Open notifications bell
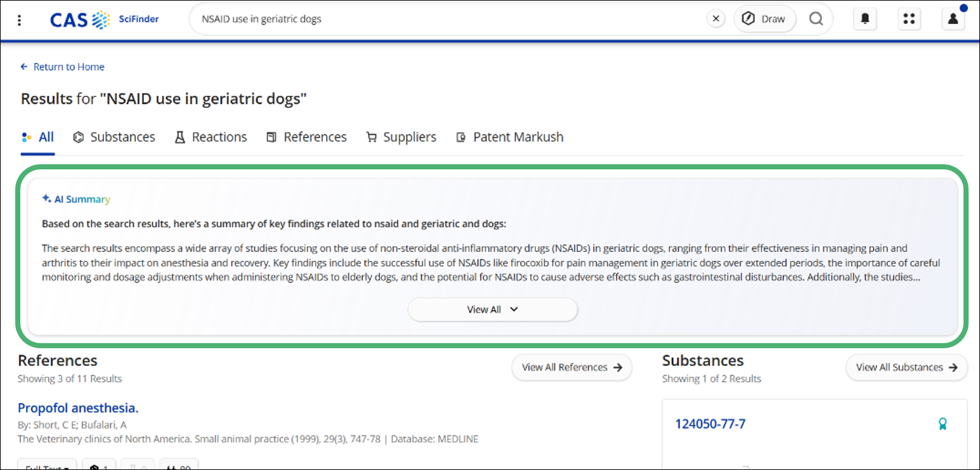Screen dimensions: 980x470 point(865,19)
